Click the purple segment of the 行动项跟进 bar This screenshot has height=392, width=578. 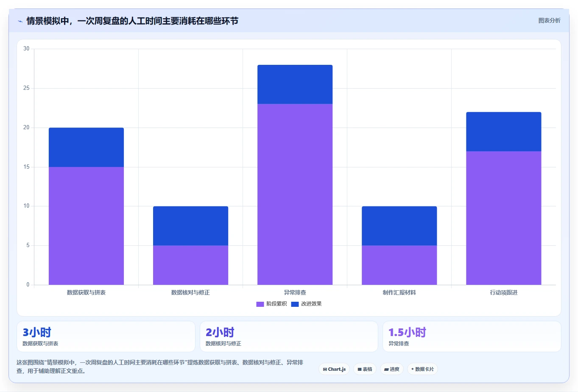click(503, 218)
